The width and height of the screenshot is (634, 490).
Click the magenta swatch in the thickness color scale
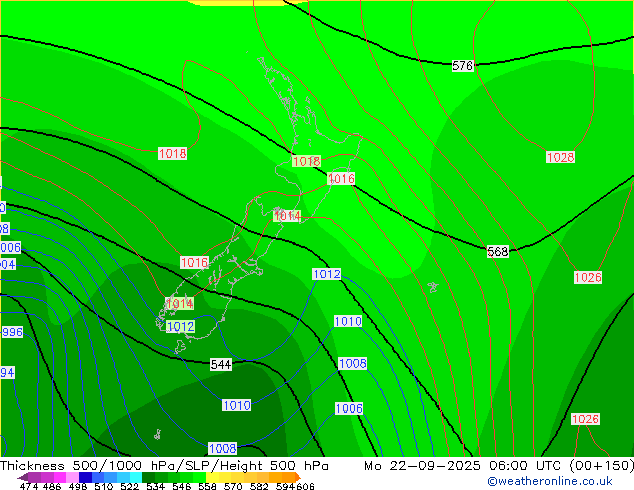tap(60, 477)
